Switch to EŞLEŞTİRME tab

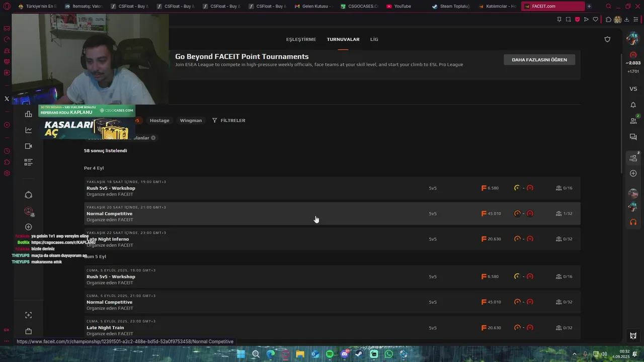click(301, 39)
